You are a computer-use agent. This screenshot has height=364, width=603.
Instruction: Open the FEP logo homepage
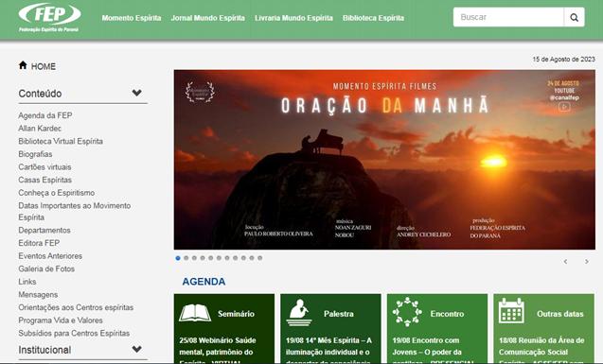[x=49, y=18]
